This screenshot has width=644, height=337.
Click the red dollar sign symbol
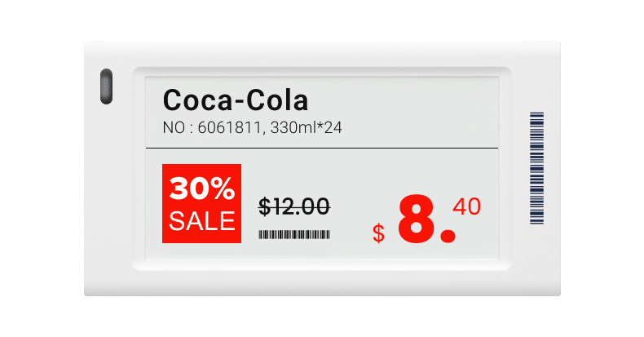pyautogui.click(x=378, y=233)
